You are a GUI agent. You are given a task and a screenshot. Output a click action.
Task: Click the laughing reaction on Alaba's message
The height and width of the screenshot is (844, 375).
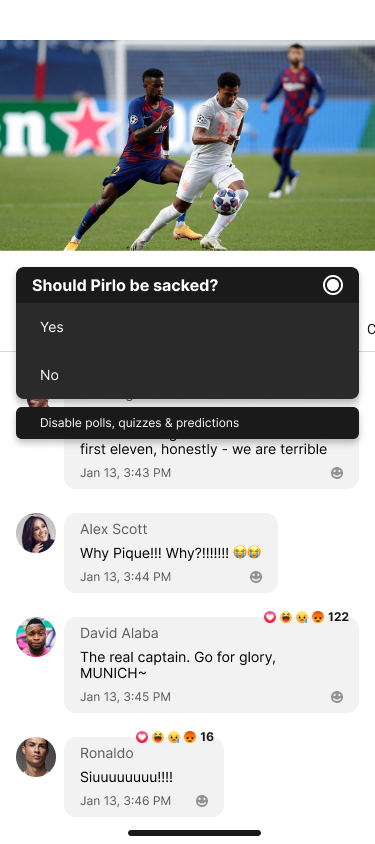click(286, 617)
